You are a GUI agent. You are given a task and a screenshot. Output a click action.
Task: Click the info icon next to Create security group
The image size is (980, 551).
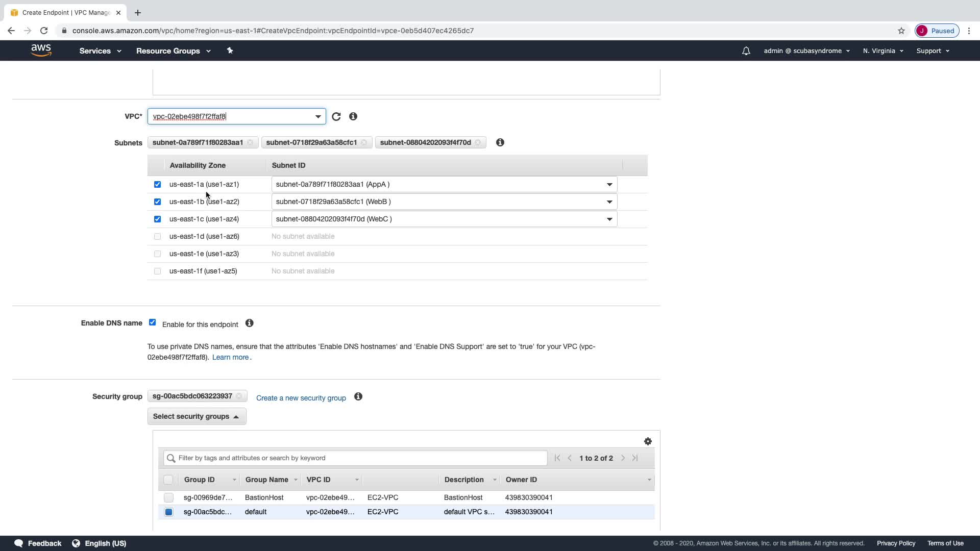click(358, 397)
